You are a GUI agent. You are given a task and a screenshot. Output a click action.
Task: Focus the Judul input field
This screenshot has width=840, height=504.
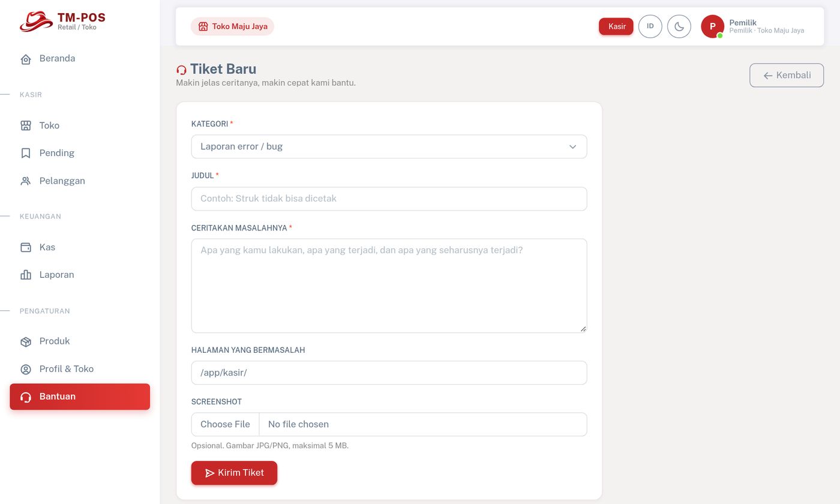[x=389, y=199]
